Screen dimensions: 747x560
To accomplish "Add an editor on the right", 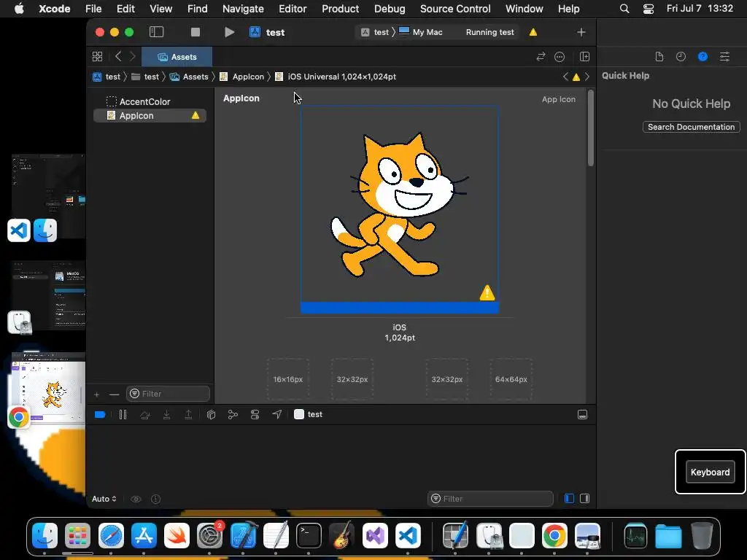I will coord(584,57).
